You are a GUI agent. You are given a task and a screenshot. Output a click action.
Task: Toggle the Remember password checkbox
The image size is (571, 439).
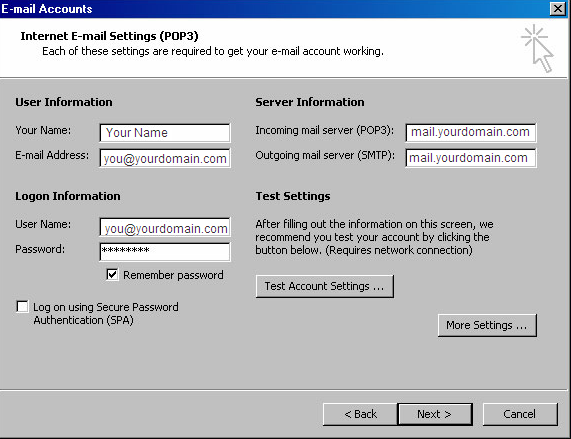112,274
